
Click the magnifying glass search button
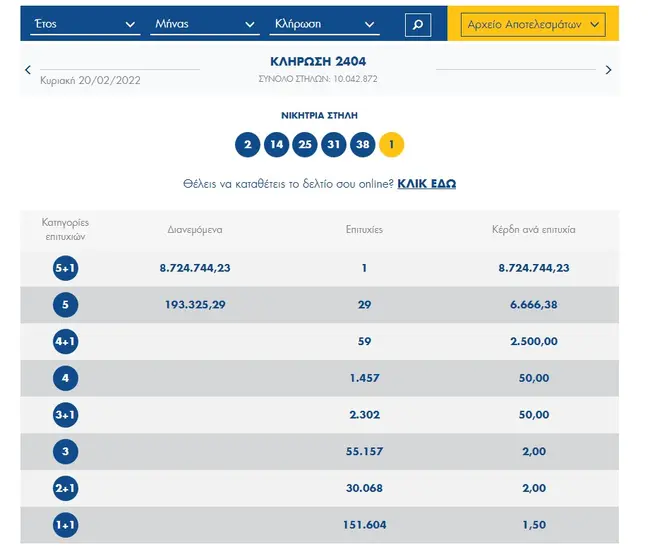418,24
